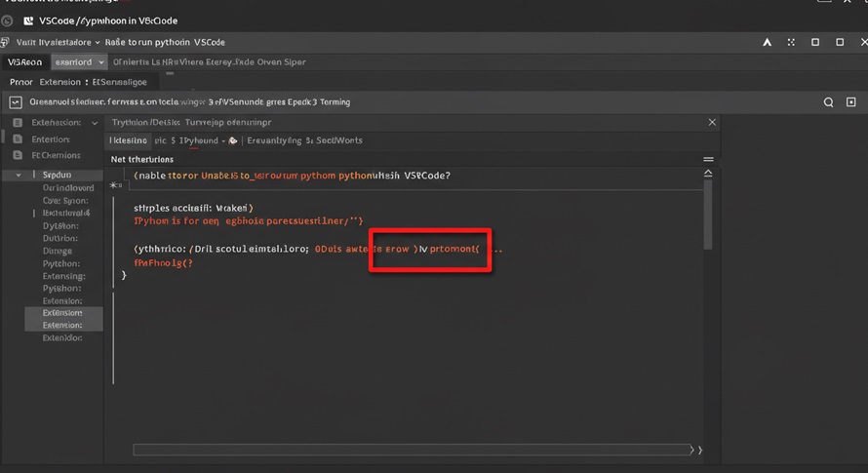Click the 'Net trherturions' header
This screenshot has width=868, height=473.
tap(142, 160)
